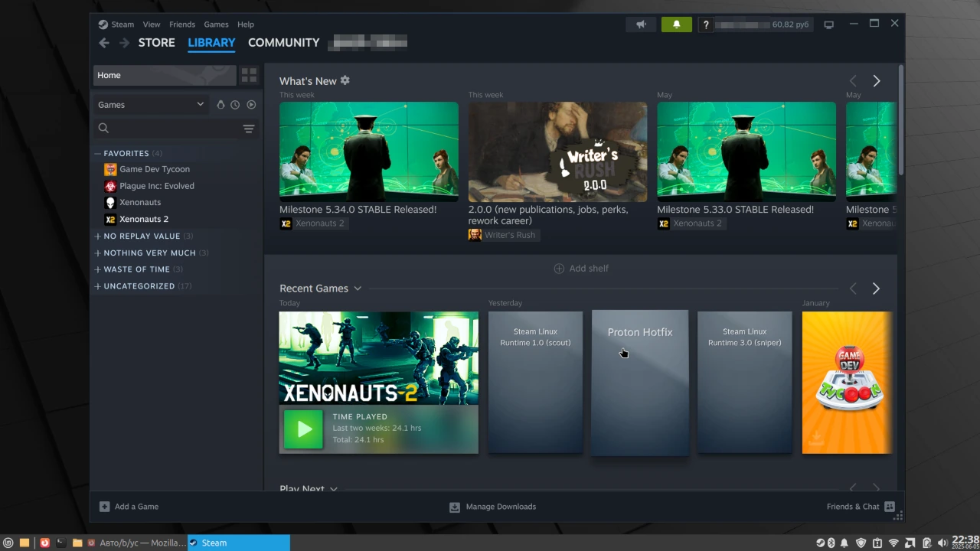
Task: Open announcements via the megaphone icon
Action: tap(641, 24)
